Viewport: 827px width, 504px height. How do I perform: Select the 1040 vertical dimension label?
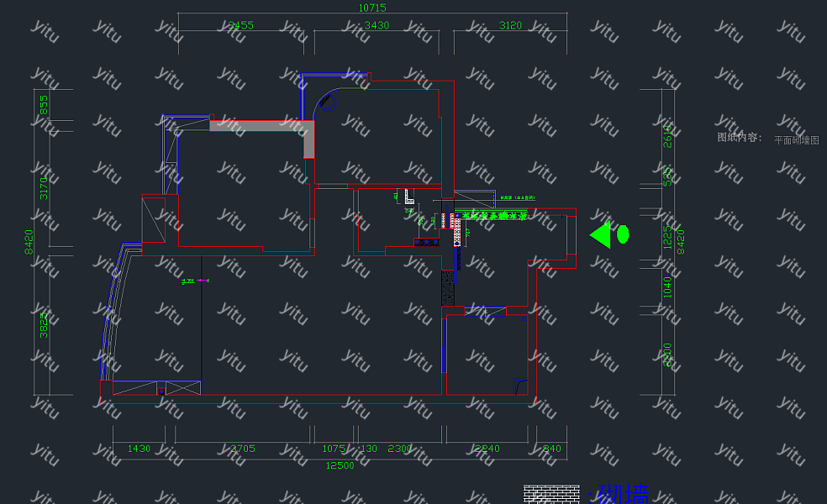(x=667, y=287)
